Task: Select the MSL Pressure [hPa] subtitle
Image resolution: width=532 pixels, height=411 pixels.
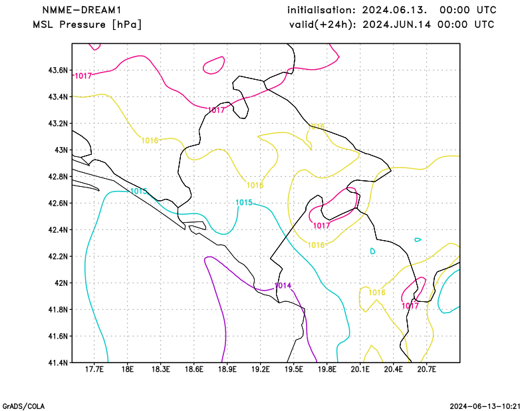Action: tap(87, 25)
